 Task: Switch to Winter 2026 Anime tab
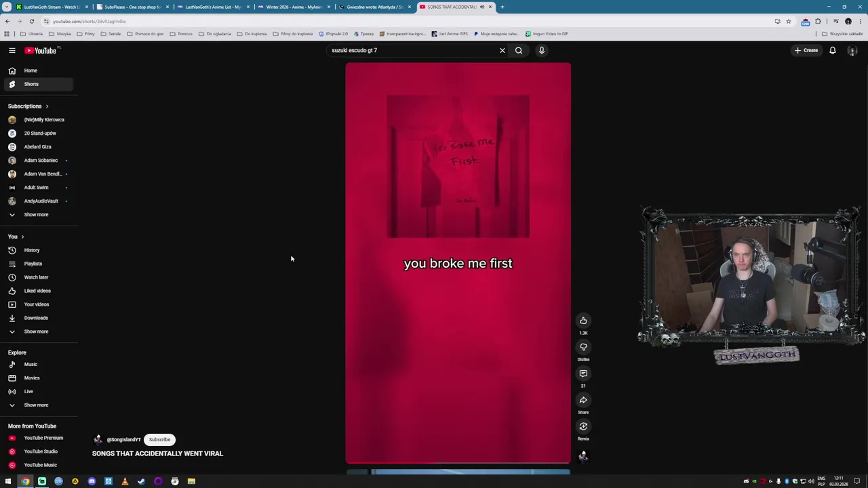pyautogui.click(x=293, y=7)
